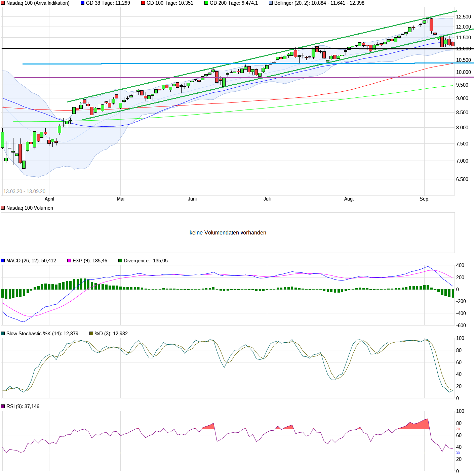Select the MACD legend square
This screenshot has height=476, width=474.
tap(3, 260)
